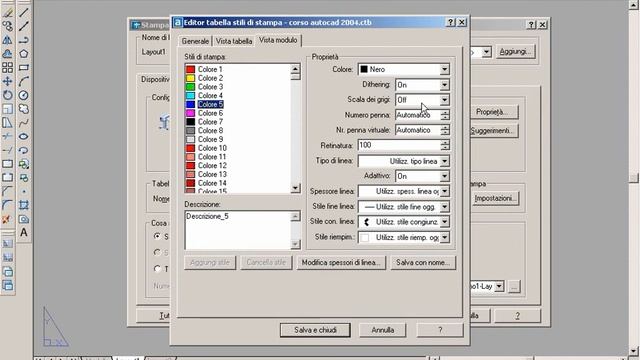Open the Stile riempim. dropdown

coord(444,237)
